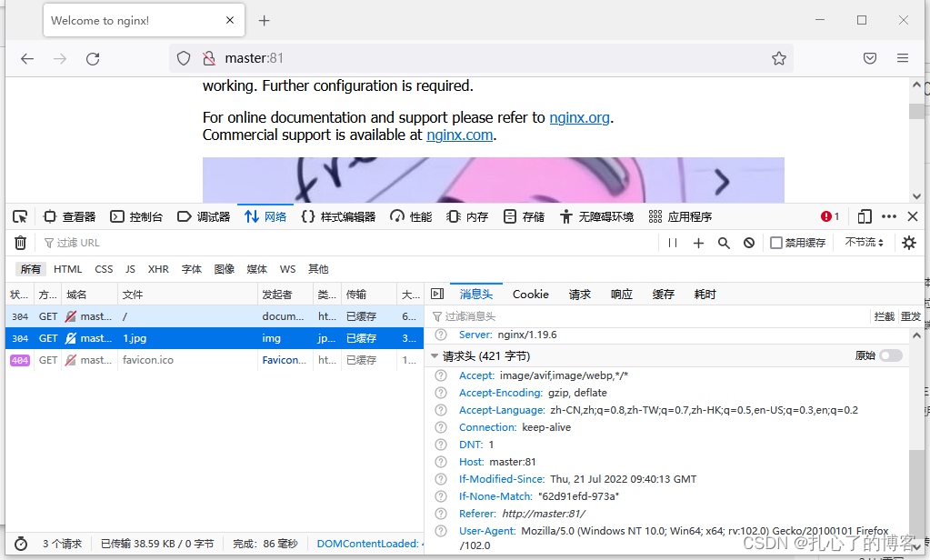
Task: Click the error count badge
Action: pyautogui.click(x=828, y=216)
